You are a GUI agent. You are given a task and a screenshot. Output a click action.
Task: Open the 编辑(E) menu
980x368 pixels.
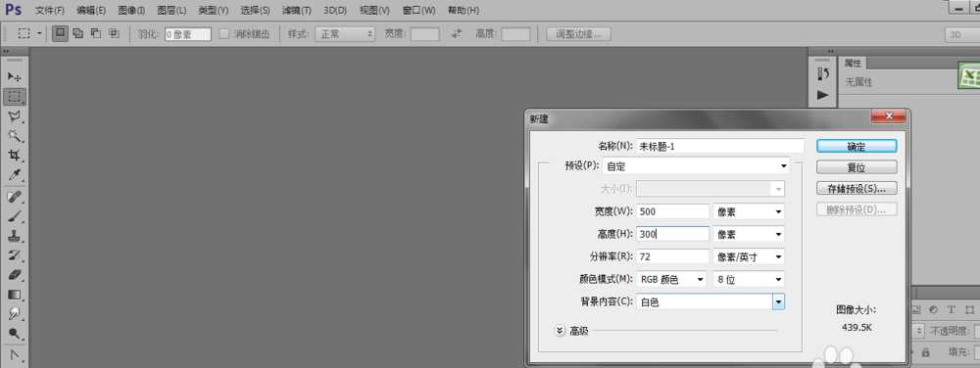(91, 11)
